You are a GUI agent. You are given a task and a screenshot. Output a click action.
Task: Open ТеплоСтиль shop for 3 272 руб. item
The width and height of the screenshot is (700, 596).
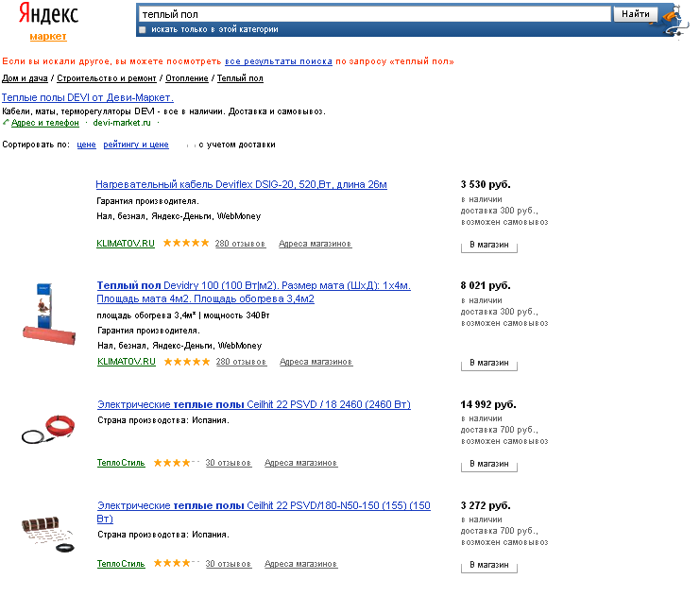(x=121, y=564)
